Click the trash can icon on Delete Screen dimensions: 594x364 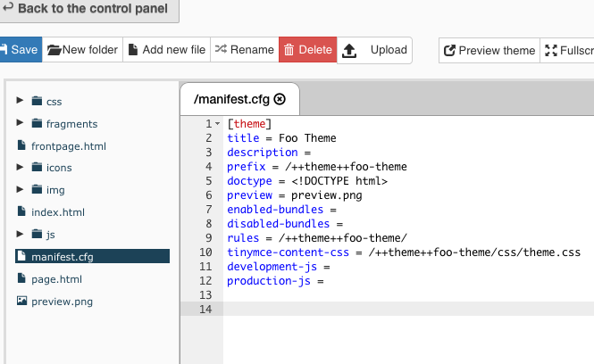click(289, 50)
